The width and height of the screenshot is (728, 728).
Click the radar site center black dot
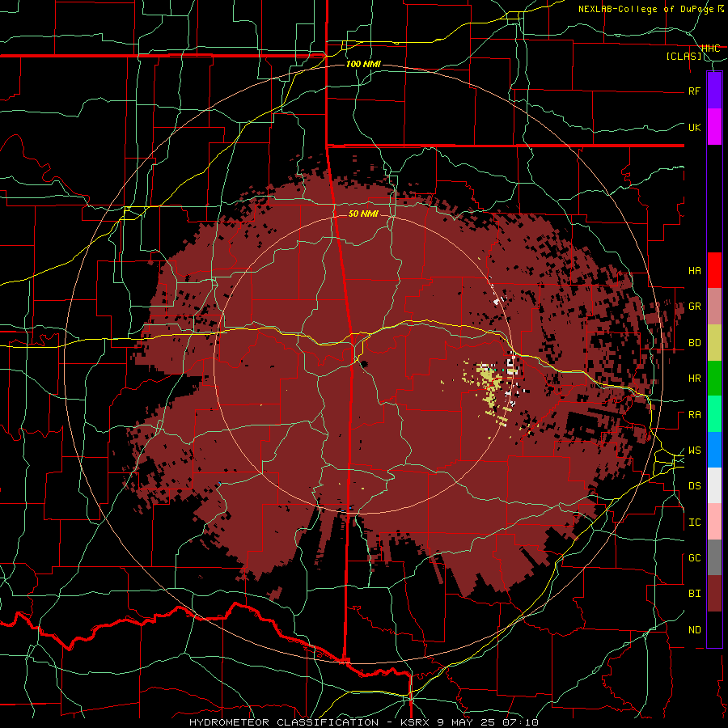pyautogui.click(x=364, y=363)
